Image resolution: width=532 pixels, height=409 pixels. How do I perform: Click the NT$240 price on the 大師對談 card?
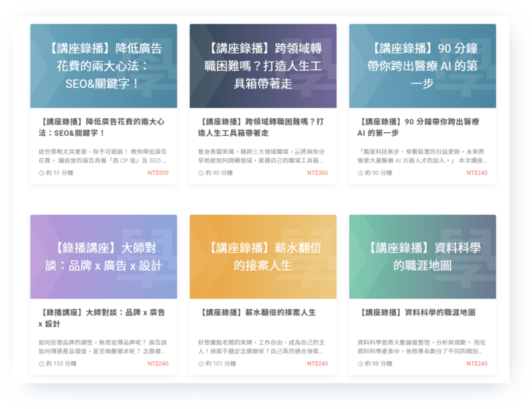[158, 364]
